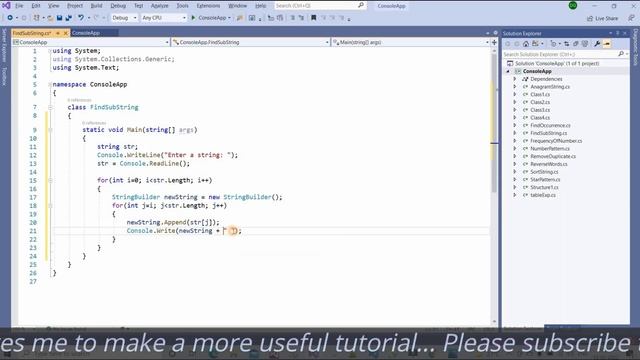Expand the SortString.cs node arrow
640x360 pixels.
click(515, 172)
